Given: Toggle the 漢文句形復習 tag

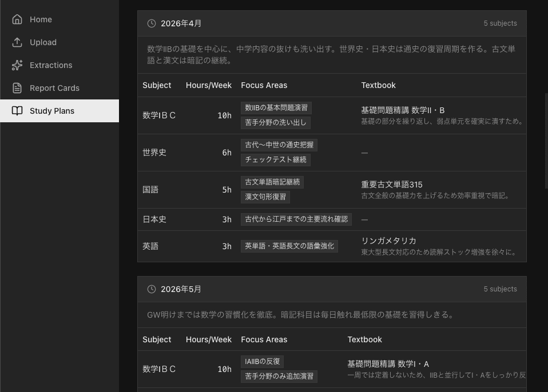Looking at the screenshot, I should point(265,197).
